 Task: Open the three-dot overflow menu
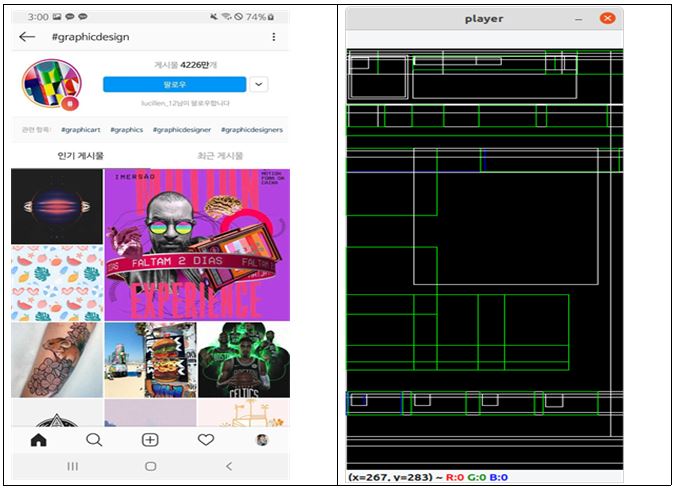pos(273,37)
